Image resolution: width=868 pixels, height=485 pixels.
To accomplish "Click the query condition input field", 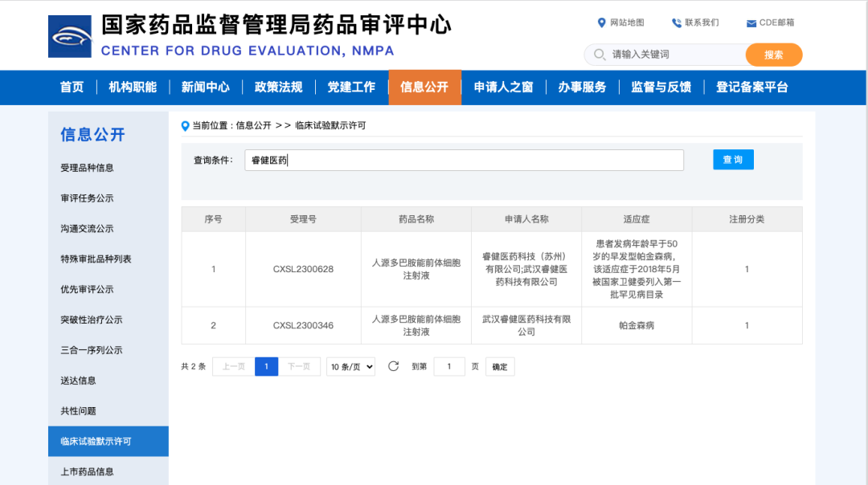I will pos(464,160).
